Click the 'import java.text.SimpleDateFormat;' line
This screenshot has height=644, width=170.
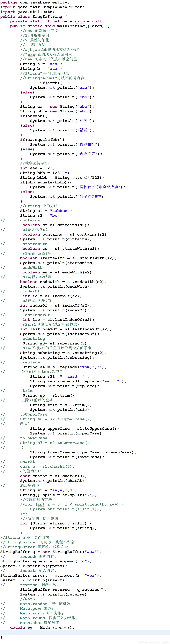(x=42, y=7)
